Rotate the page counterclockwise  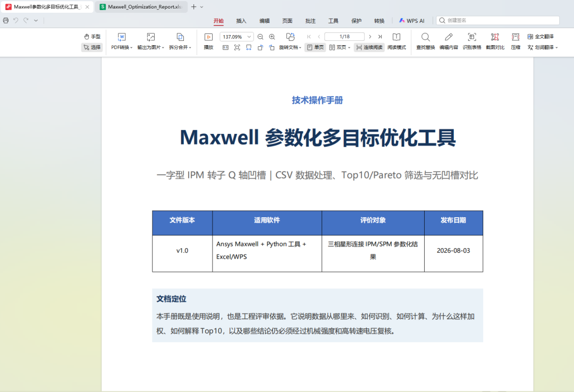260,48
